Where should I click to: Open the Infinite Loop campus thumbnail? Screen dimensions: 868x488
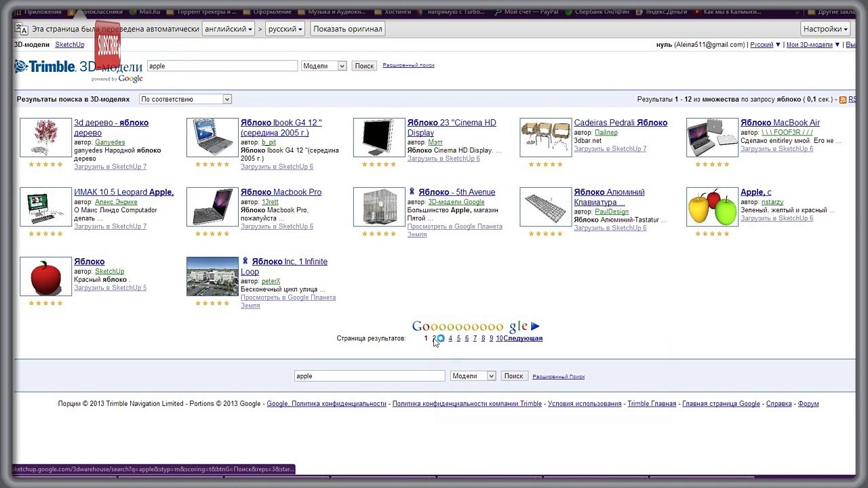[212, 277]
